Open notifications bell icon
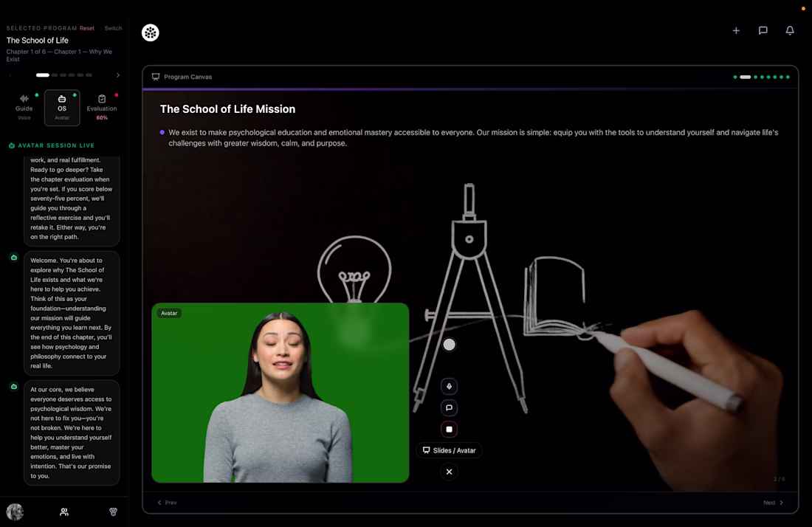Viewport: 812px width, 527px height. pyautogui.click(x=790, y=30)
